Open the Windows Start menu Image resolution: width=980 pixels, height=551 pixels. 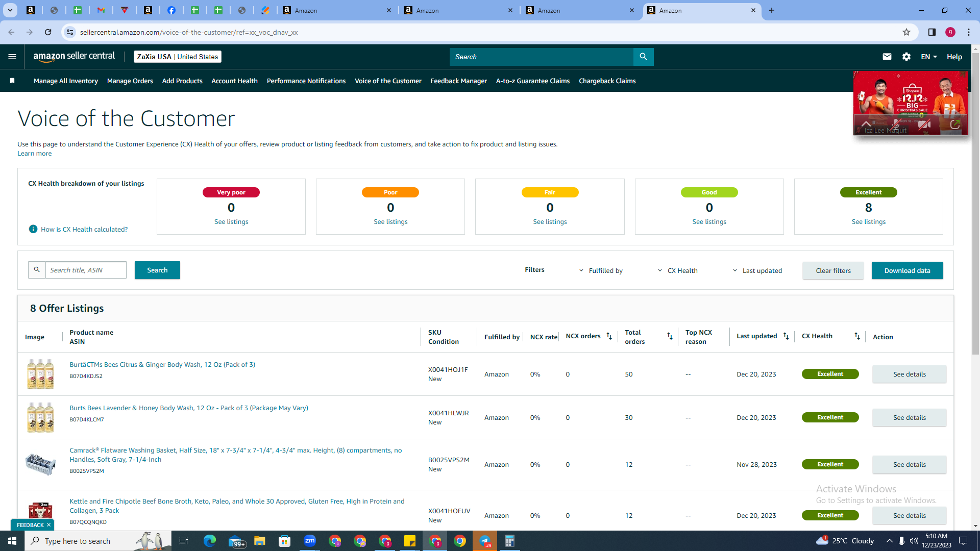click(x=12, y=541)
